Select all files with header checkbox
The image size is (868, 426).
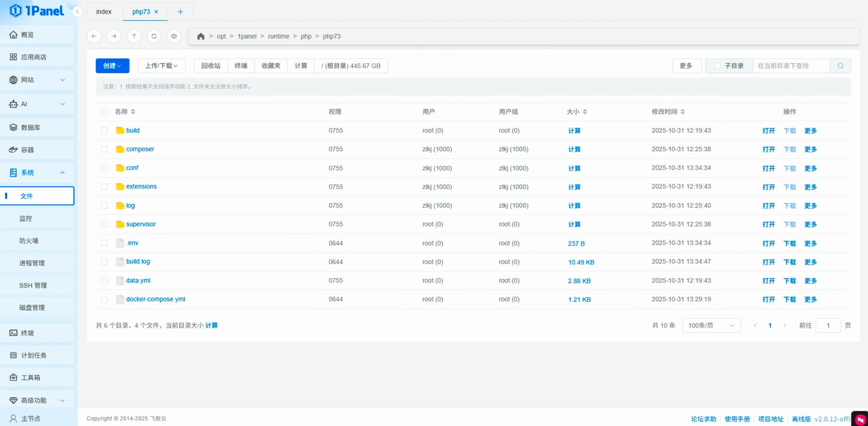[104, 112]
